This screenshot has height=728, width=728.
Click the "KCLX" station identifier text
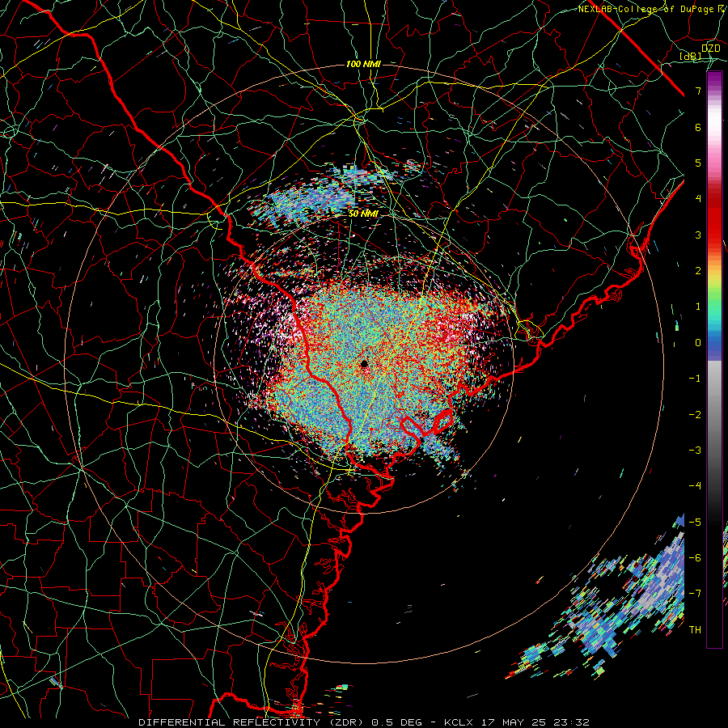pyautogui.click(x=459, y=722)
